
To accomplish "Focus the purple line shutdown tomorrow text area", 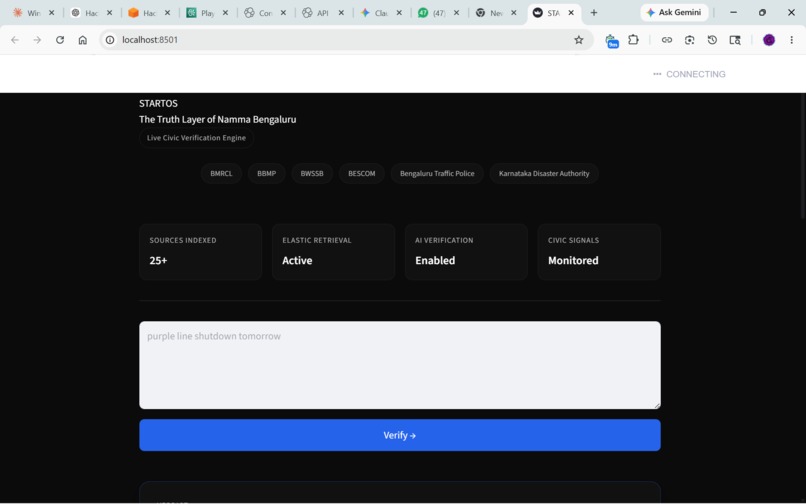I will point(399,365).
